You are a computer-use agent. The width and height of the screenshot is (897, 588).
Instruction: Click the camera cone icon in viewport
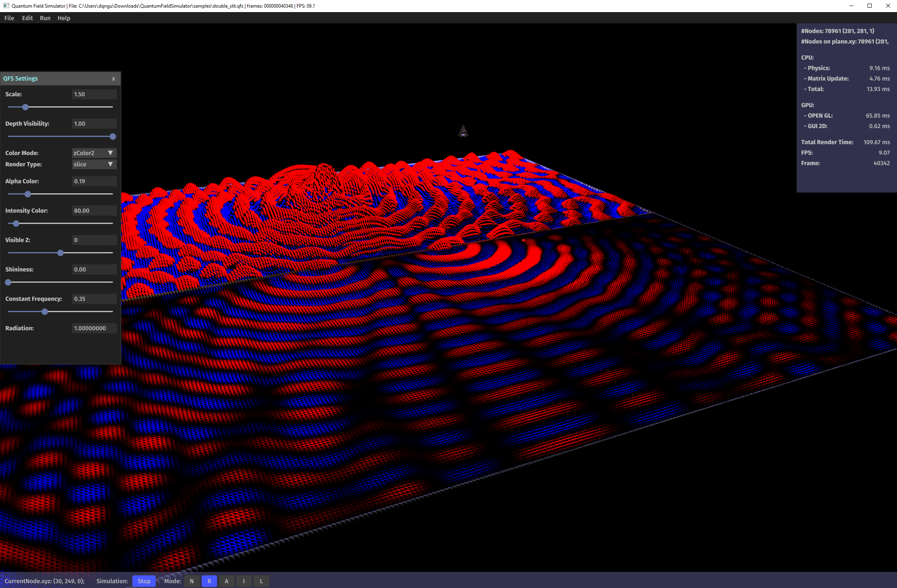(x=463, y=131)
